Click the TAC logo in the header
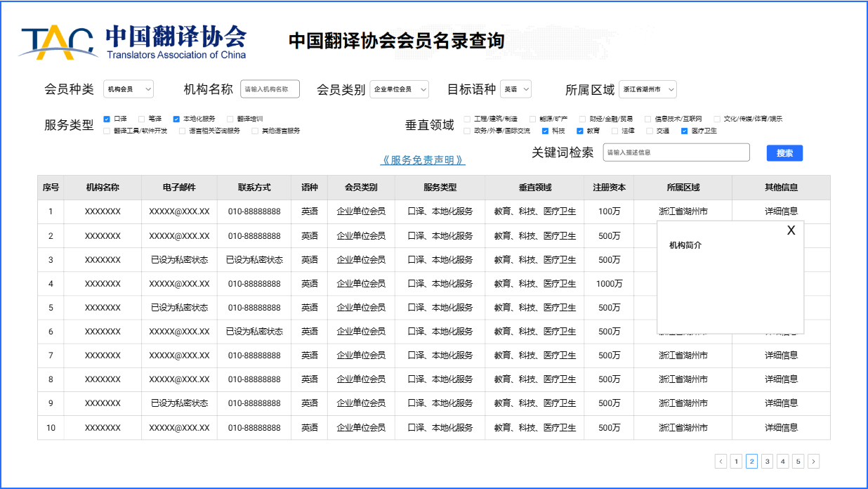This screenshot has width=868, height=489. click(x=58, y=44)
